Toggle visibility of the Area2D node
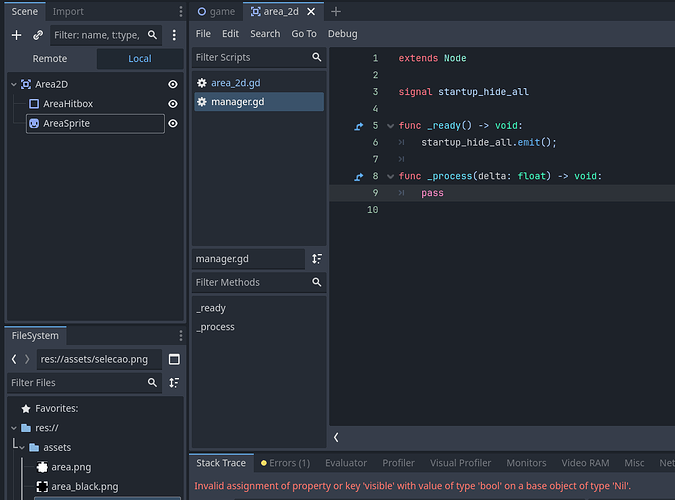Image resolution: width=675 pixels, height=500 pixels. (173, 84)
